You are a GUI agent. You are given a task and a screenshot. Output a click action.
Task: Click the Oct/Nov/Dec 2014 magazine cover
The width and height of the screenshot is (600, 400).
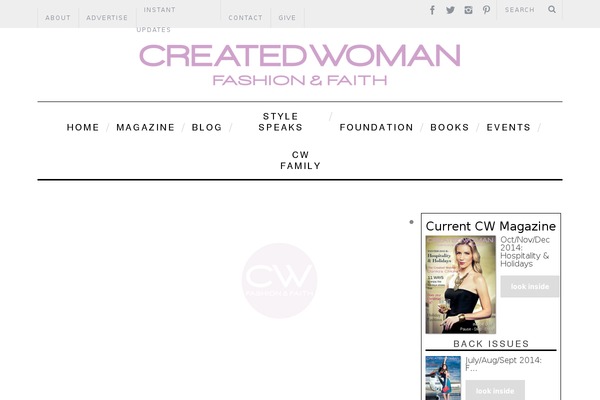click(461, 284)
